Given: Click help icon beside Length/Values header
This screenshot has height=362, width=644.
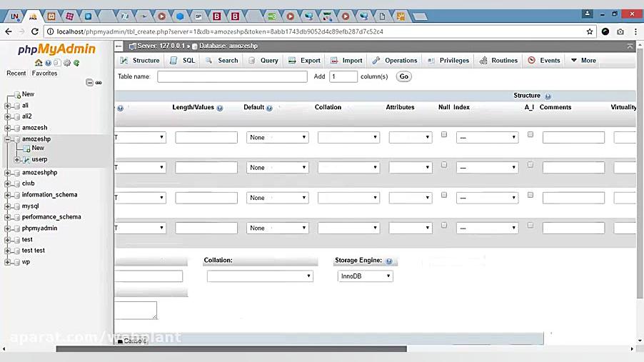Looking at the screenshot, I should pyautogui.click(x=220, y=108).
